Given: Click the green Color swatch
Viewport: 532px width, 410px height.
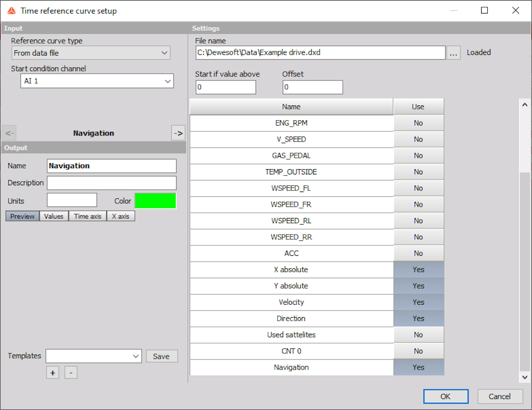Looking at the screenshot, I should [155, 201].
